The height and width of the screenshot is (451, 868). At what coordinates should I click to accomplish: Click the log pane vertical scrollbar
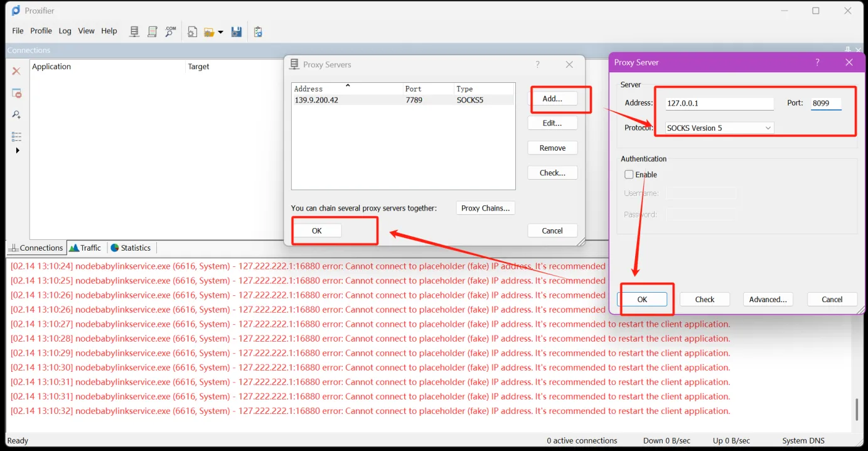click(857, 409)
